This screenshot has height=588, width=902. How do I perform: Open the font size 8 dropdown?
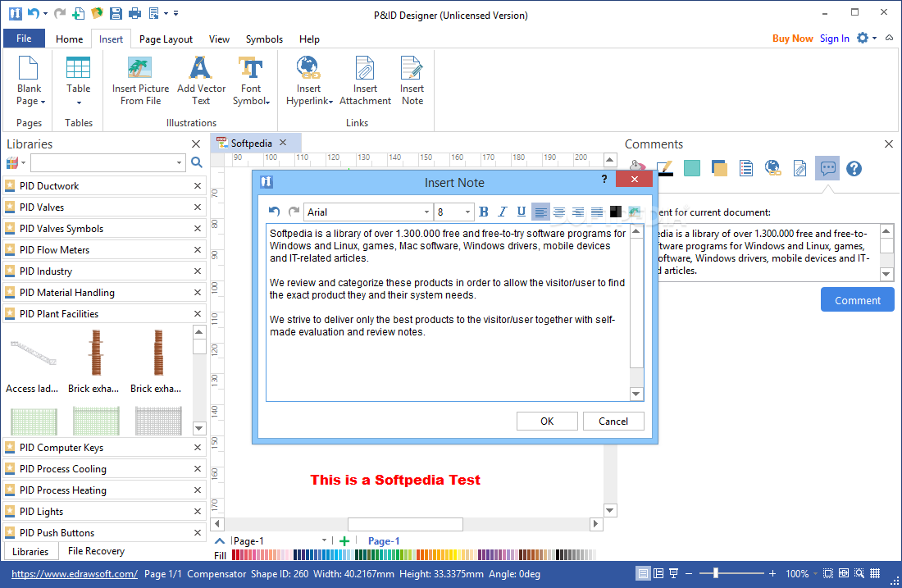click(467, 212)
